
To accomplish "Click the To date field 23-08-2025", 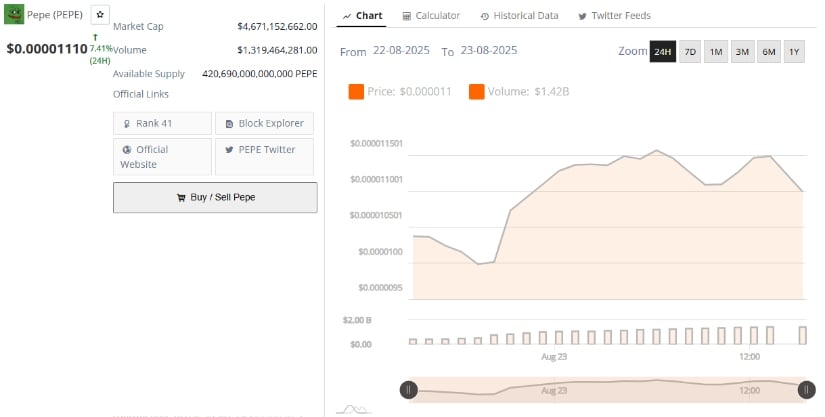I will pyautogui.click(x=489, y=50).
